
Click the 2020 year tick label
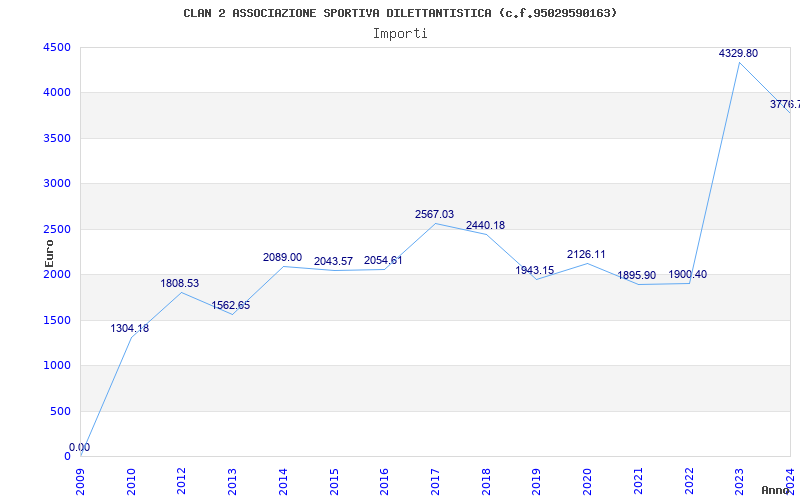pos(587,482)
